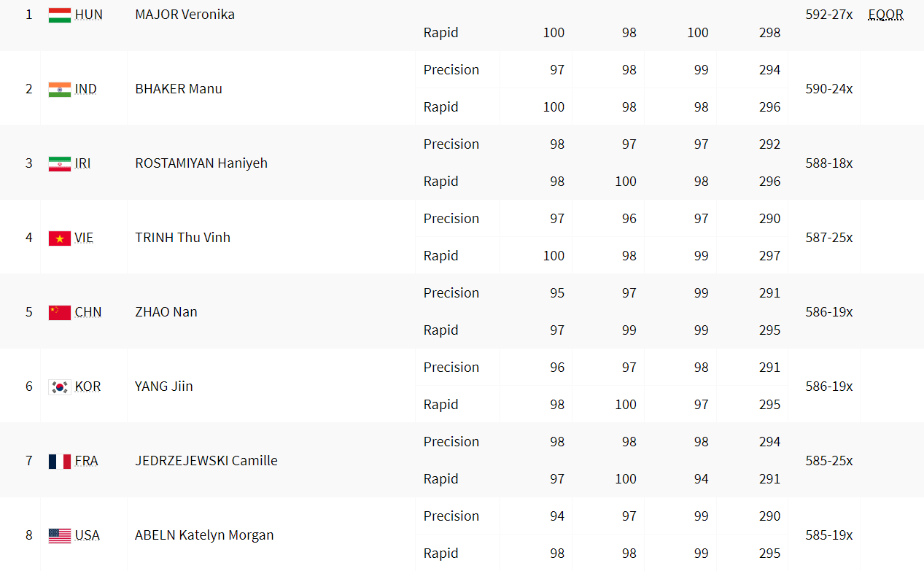Image resolution: width=924 pixels, height=571 pixels.
Task: Open the MAJOR Veronika athlete name
Action: point(185,15)
